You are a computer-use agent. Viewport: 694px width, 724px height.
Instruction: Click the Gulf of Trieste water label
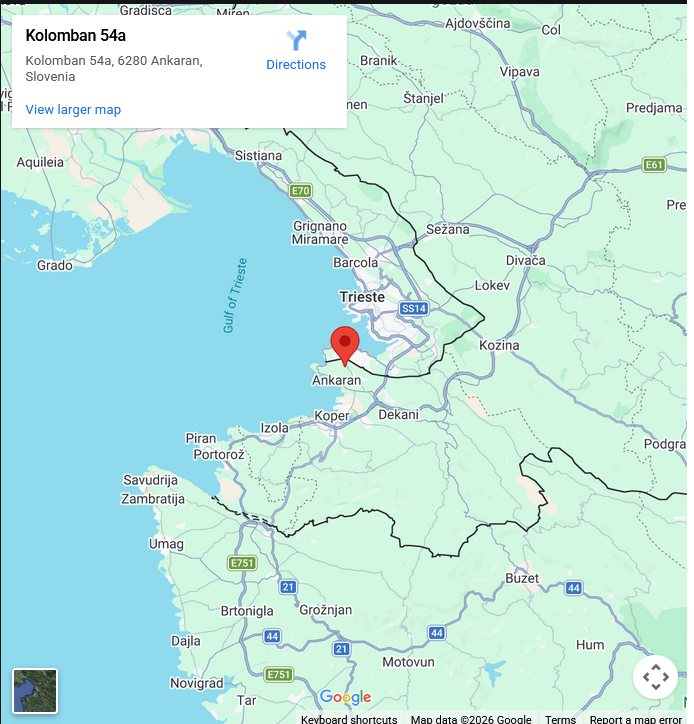pos(235,296)
